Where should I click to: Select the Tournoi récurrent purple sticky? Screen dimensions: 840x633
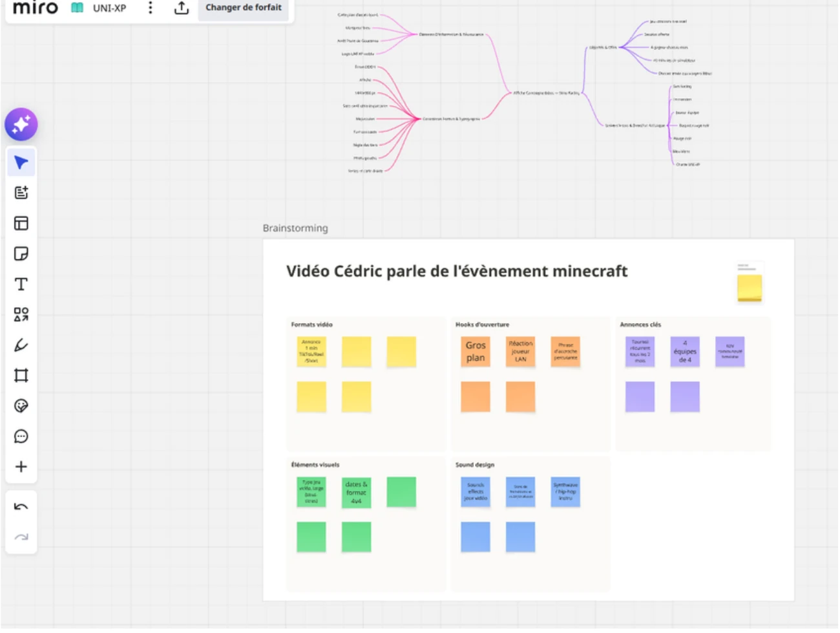(x=640, y=352)
